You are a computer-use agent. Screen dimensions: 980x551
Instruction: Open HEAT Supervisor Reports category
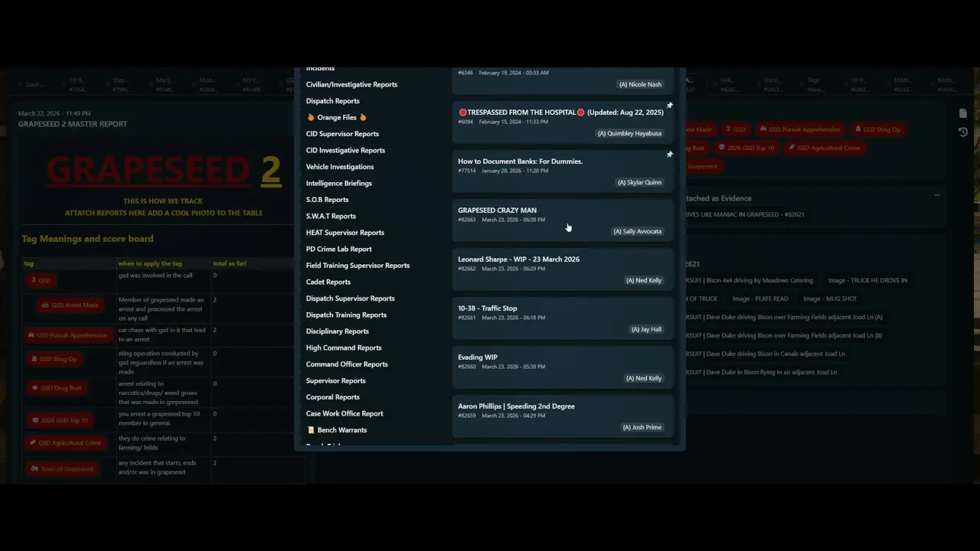(x=345, y=233)
